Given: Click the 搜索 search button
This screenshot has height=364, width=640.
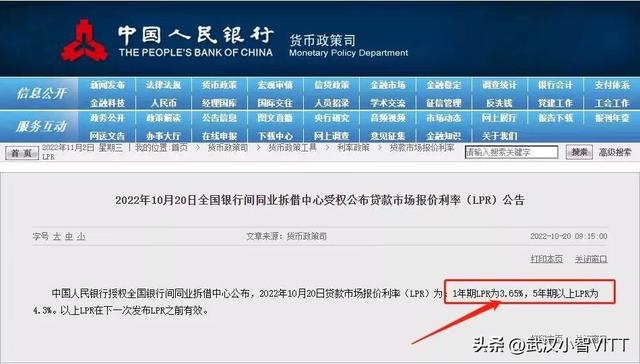Looking at the screenshot, I should pos(579,152).
